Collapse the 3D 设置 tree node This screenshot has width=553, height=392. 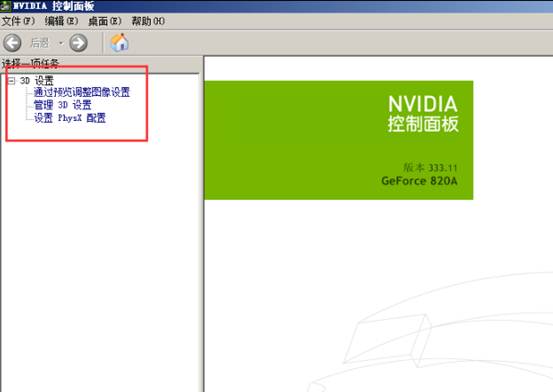(x=12, y=81)
